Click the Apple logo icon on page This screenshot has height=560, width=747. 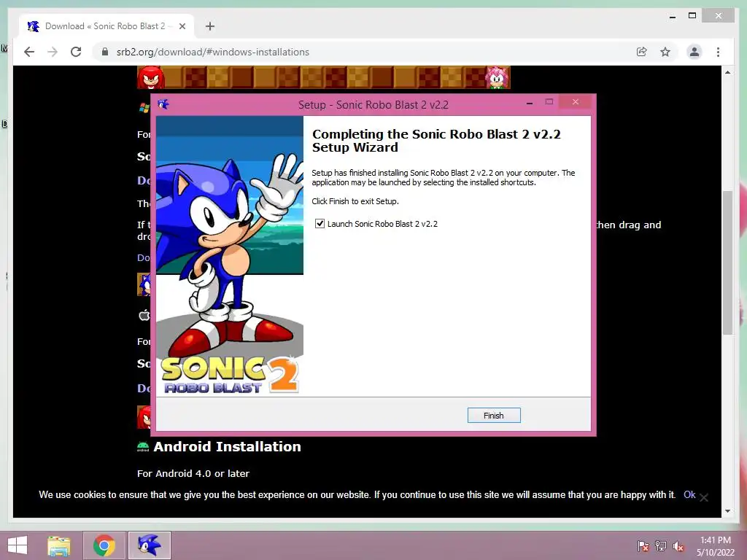point(144,315)
